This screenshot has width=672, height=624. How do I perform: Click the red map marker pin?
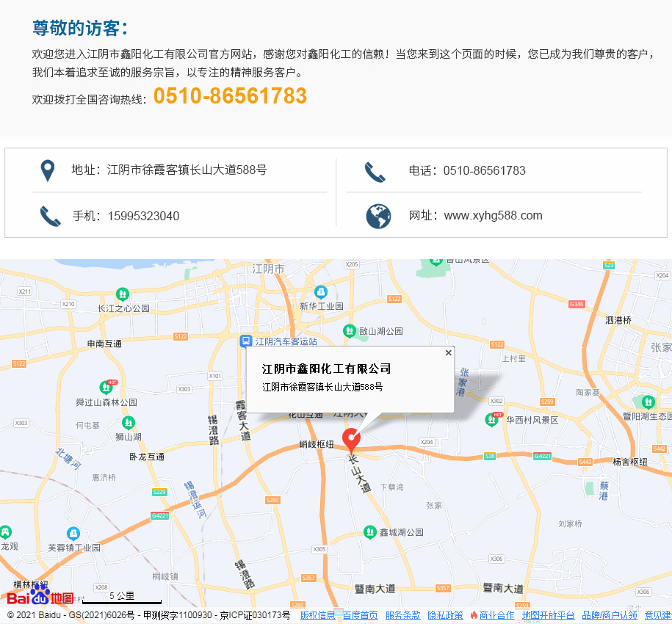point(352,438)
